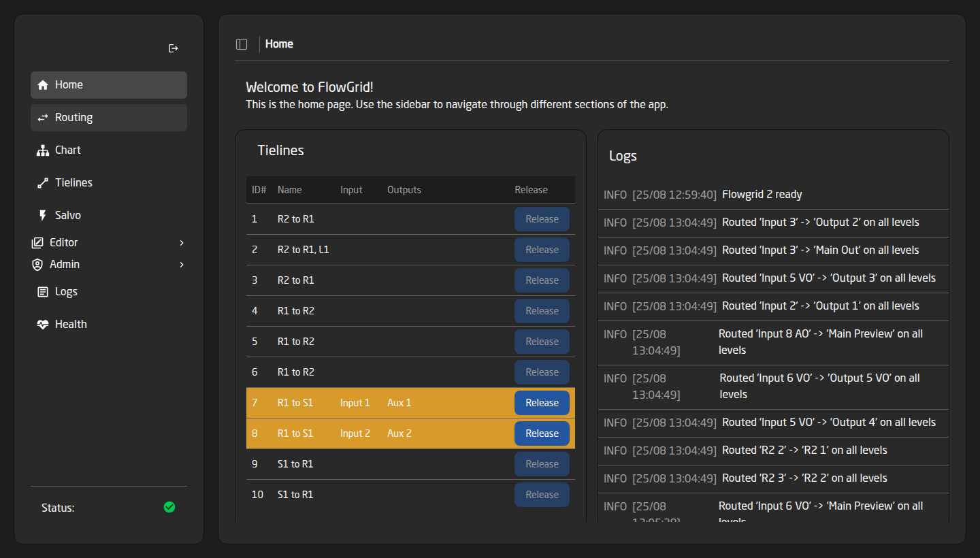Image resolution: width=980 pixels, height=558 pixels.
Task: Click the 'Input' column header
Action: click(x=351, y=190)
